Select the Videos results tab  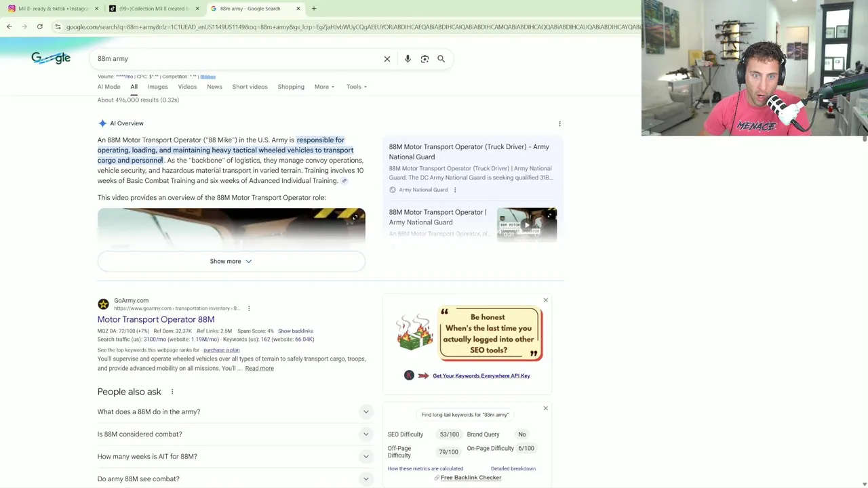click(187, 87)
